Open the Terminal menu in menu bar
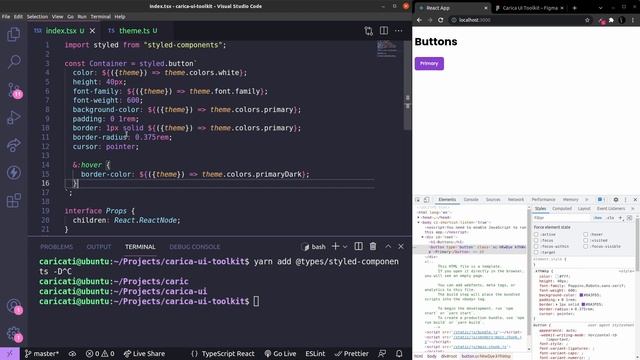Image resolution: width=640 pixels, height=360 pixels. click(100, 17)
